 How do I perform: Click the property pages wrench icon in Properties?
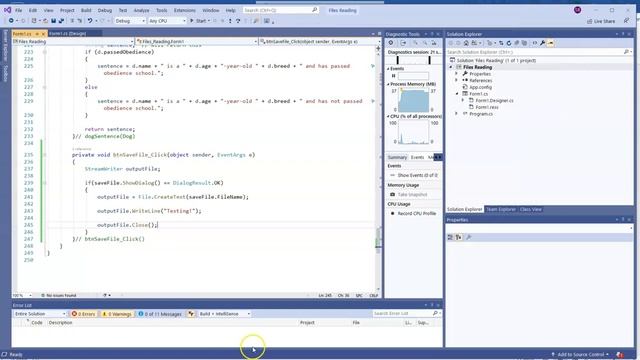pos(469,237)
